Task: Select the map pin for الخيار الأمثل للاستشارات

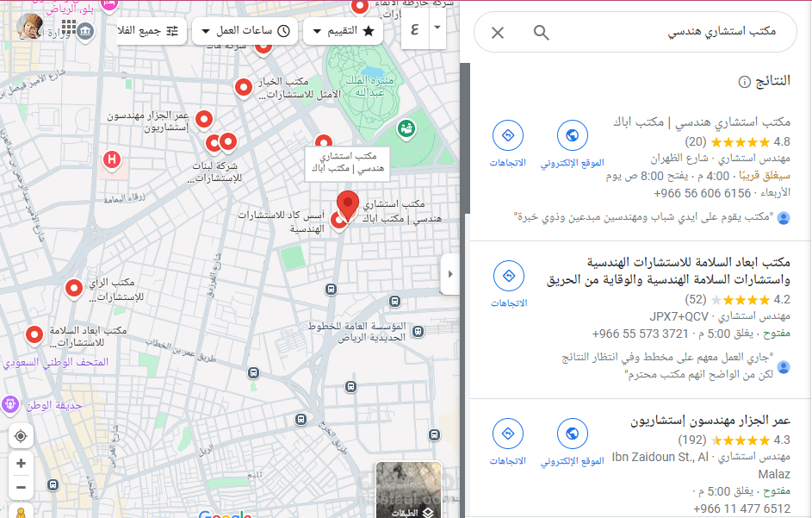Action: pos(244,87)
